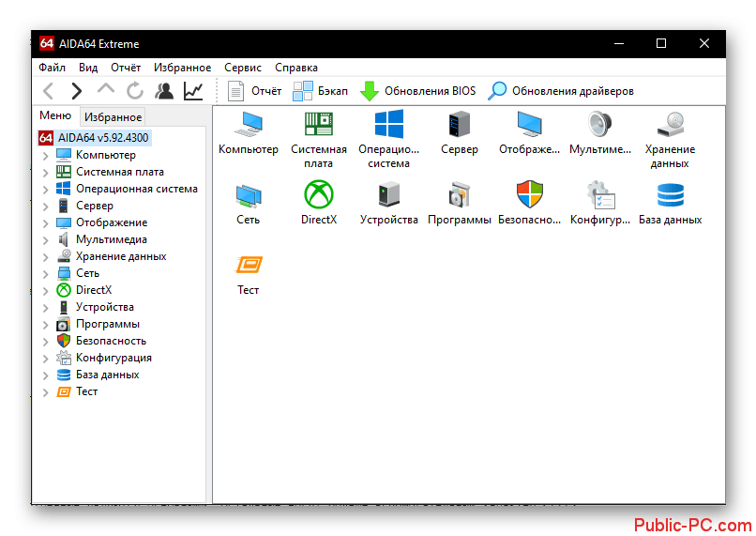Click the Обновления драйверов button
The width and height of the screenshot is (756, 536).
click(561, 91)
